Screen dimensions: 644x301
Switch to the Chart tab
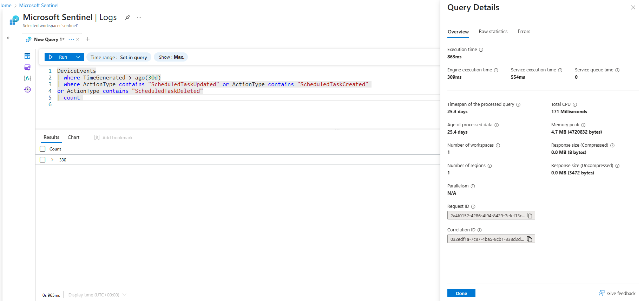[73, 137]
